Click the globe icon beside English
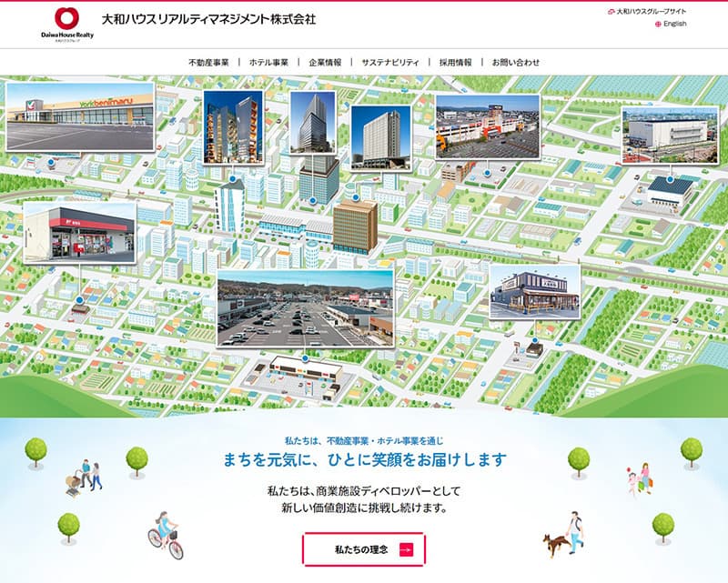Image resolution: width=728 pixels, height=583 pixels. click(659, 24)
